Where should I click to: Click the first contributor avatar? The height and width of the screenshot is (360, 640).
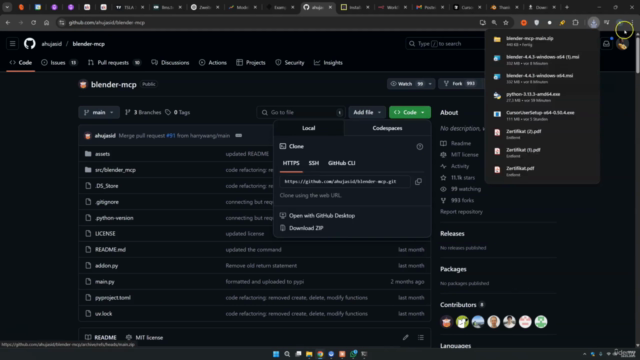(447, 322)
